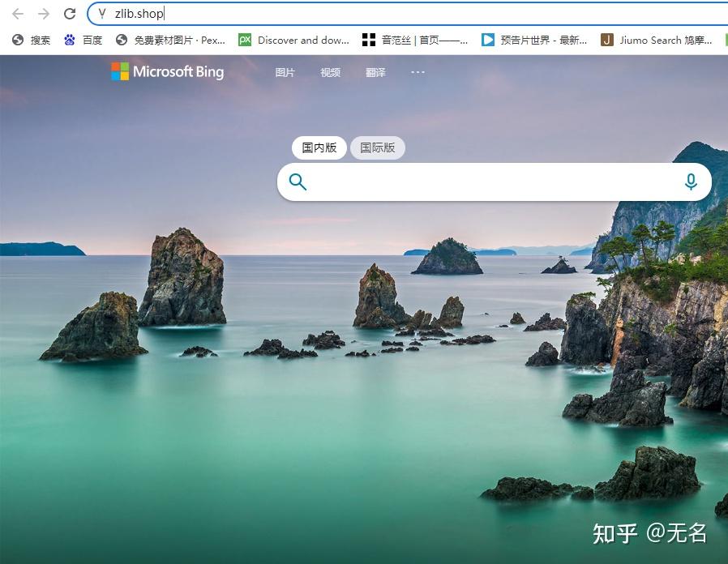Select the 国内版 search mode
728x564 pixels.
click(319, 147)
